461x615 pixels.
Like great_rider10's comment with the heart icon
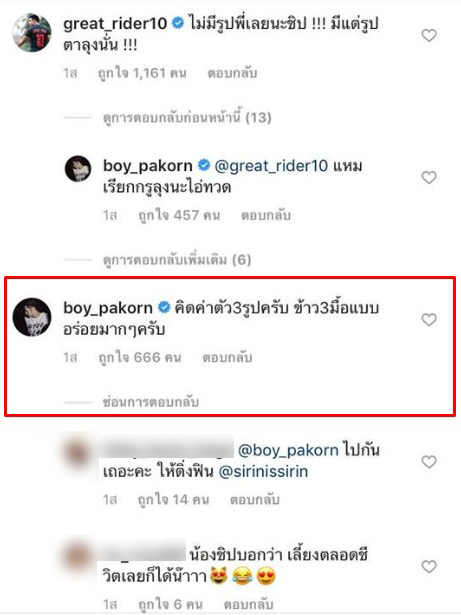click(429, 36)
